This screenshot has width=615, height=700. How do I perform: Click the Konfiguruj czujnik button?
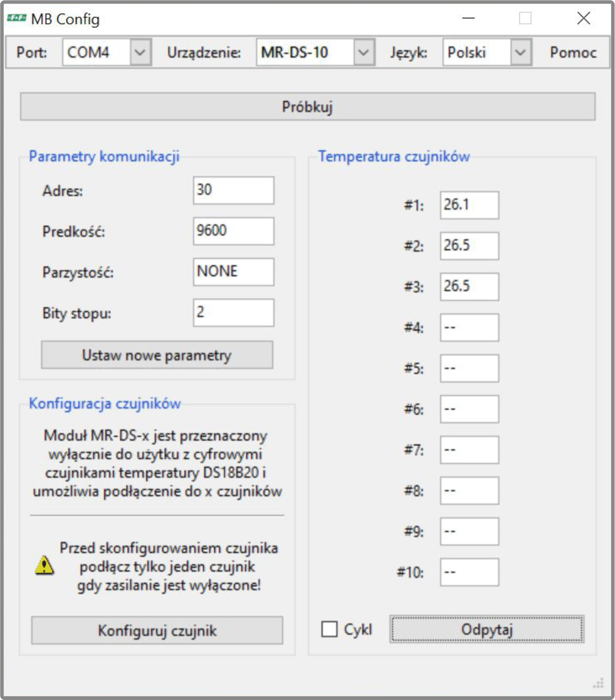pyautogui.click(x=157, y=630)
